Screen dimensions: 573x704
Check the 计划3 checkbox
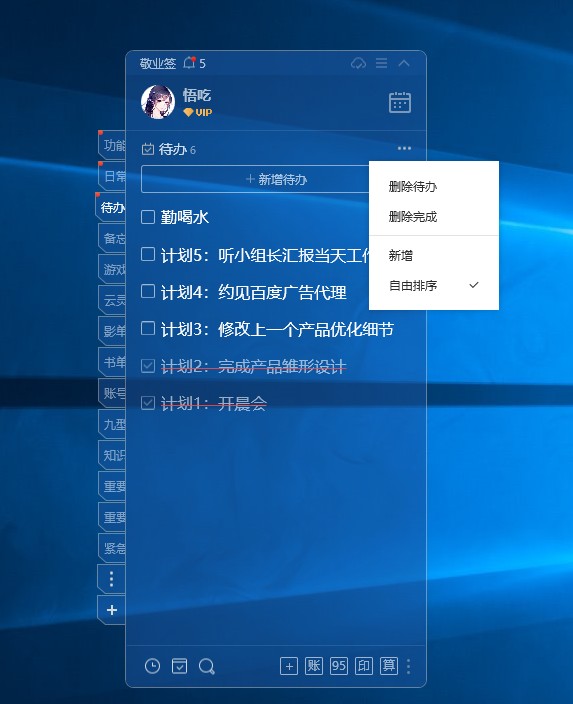pyautogui.click(x=148, y=328)
